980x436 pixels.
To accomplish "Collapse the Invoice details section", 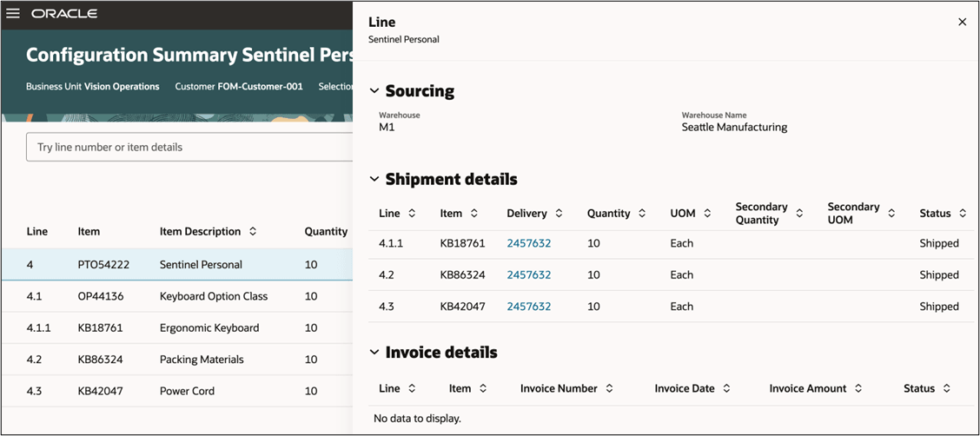I will pyautogui.click(x=374, y=353).
